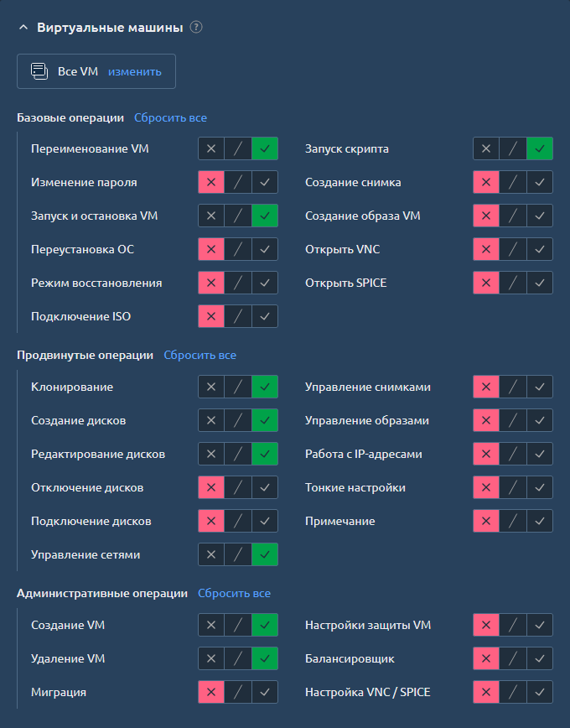Allow Создание образа VM with the checkmark
Image resolution: width=570 pixels, height=728 pixels.
[539, 216]
